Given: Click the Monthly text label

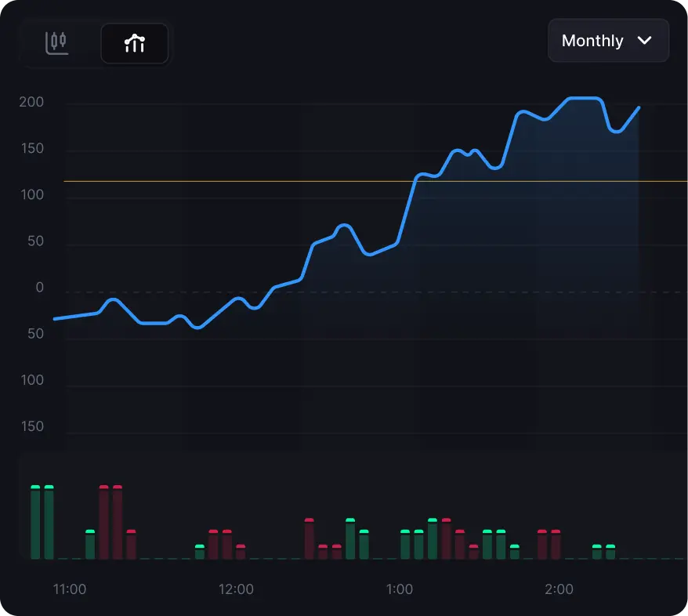Looking at the screenshot, I should tap(592, 41).
